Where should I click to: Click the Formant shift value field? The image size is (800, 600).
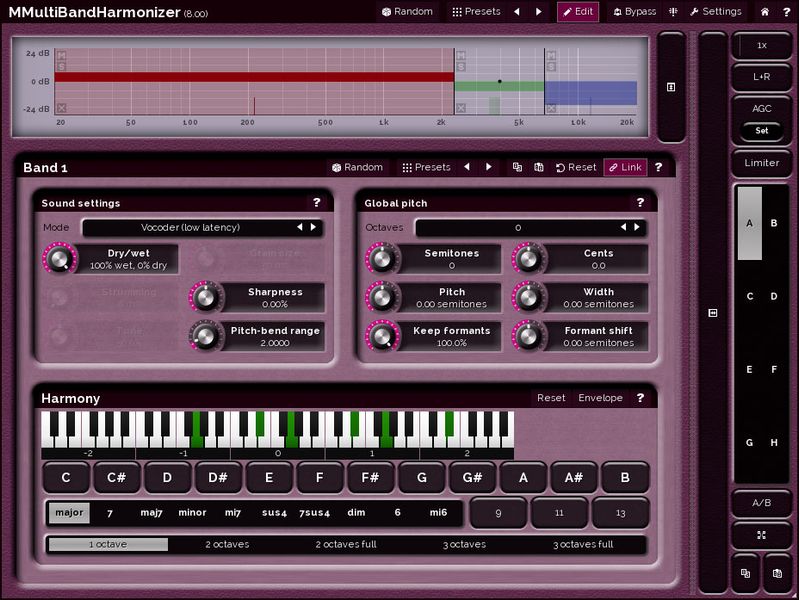598,336
